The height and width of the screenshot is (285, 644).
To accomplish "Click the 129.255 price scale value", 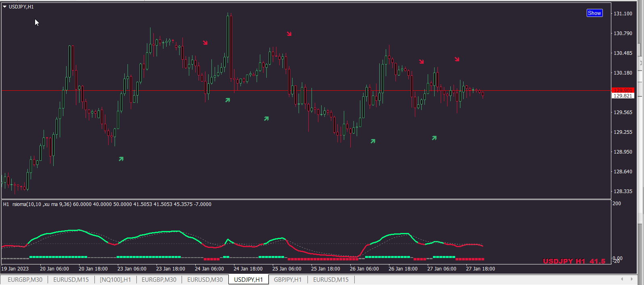I will click(x=623, y=132).
